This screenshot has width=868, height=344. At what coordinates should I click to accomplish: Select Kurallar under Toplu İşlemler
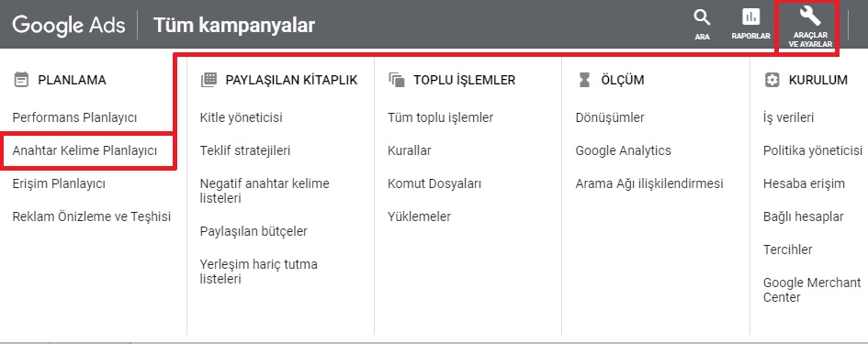point(409,150)
